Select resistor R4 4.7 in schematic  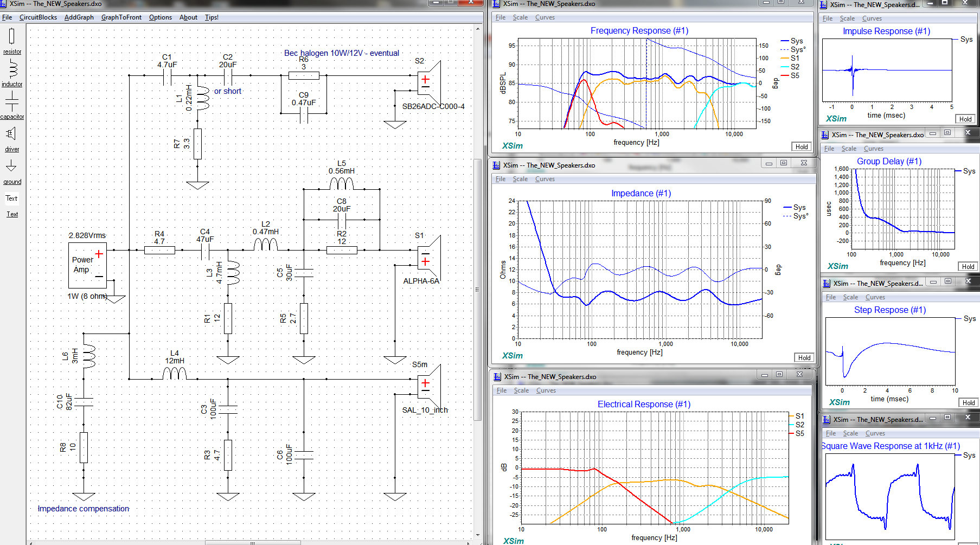tap(159, 250)
